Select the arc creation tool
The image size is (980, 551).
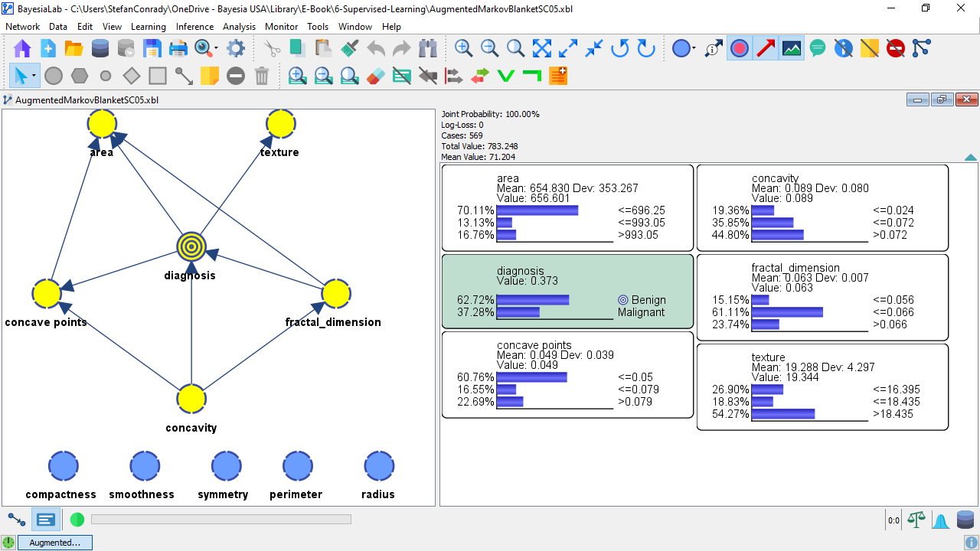(x=184, y=76)
